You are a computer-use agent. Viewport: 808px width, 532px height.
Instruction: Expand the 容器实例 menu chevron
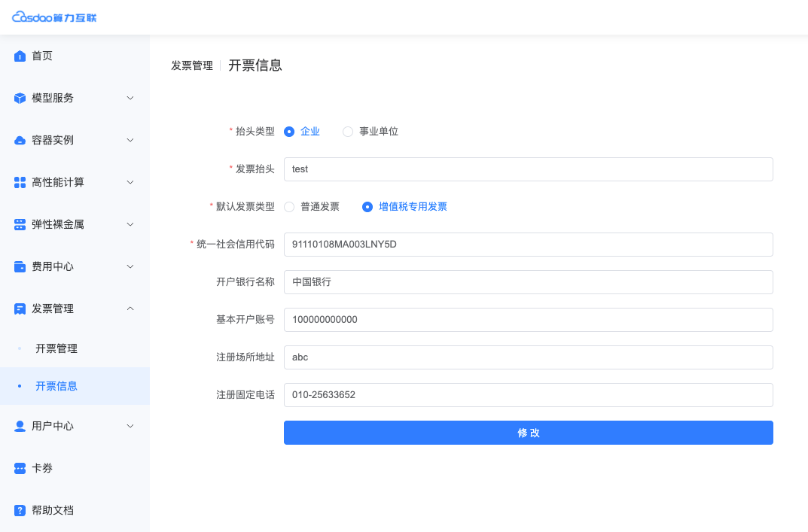130,140
